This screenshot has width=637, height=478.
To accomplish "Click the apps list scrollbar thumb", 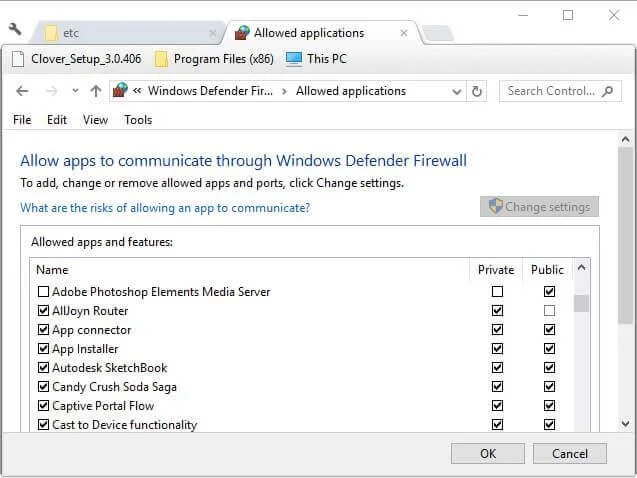I will 581,303.
